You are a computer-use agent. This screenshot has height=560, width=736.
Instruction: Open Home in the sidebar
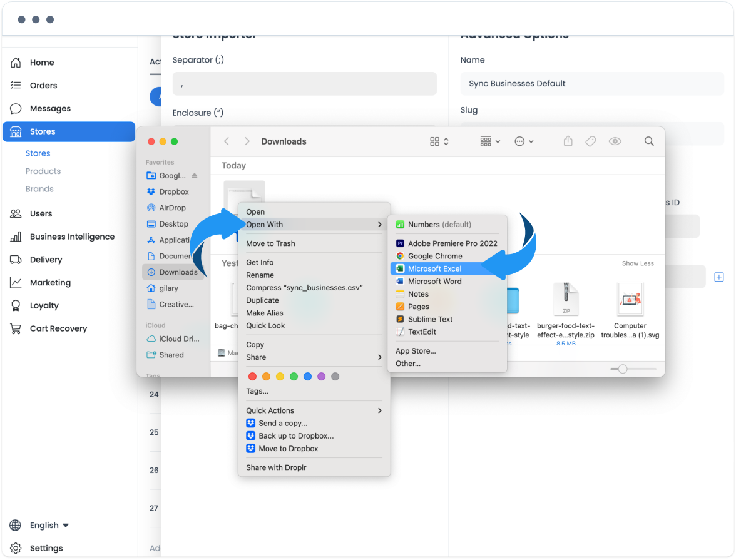(42, 63)
